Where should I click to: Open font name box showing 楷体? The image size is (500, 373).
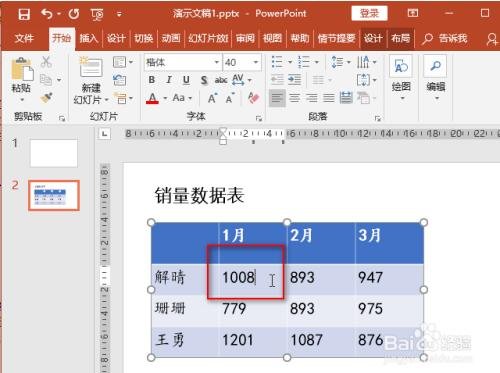(x=183, y=62)
